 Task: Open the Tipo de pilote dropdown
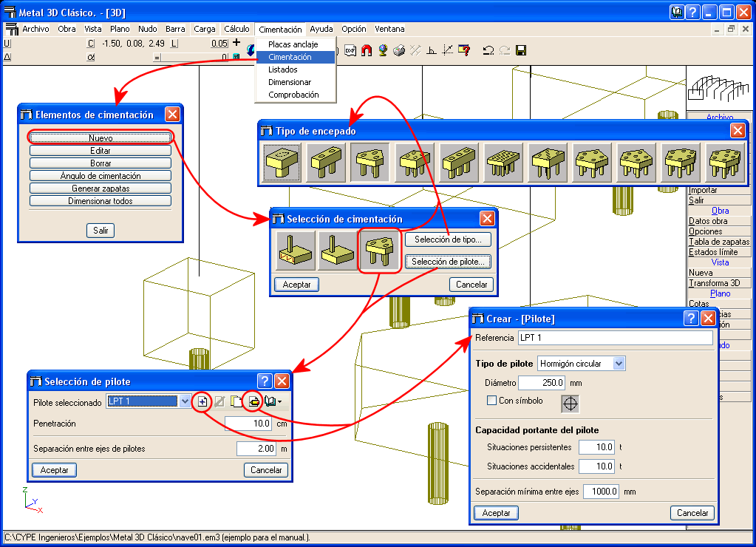point(619,363)
